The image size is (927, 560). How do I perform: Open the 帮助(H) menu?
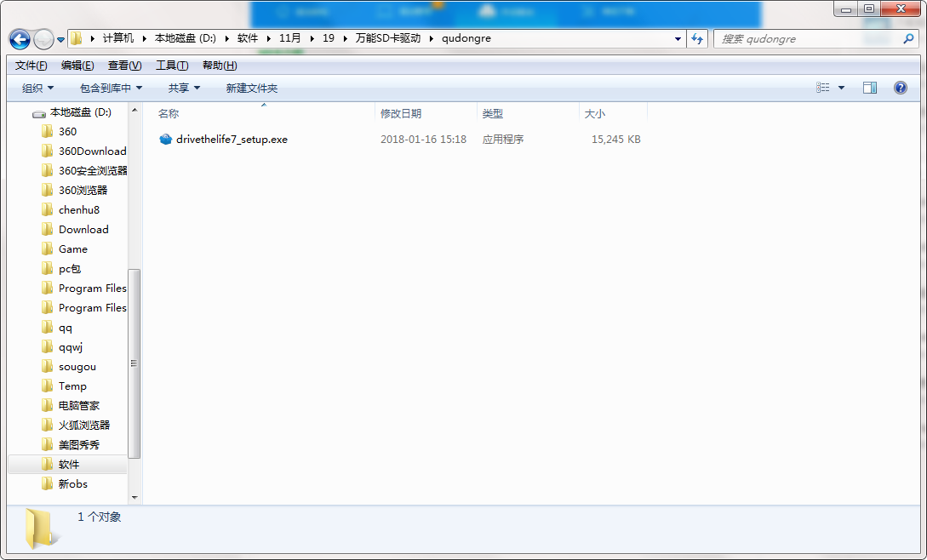point(220,65)
